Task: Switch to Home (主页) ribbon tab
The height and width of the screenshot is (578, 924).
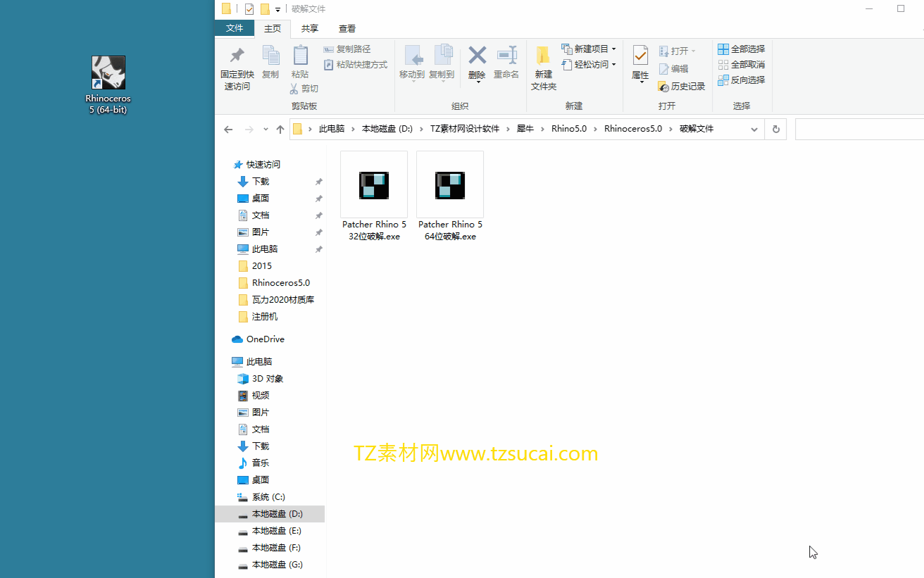Action: pos(273,29)
